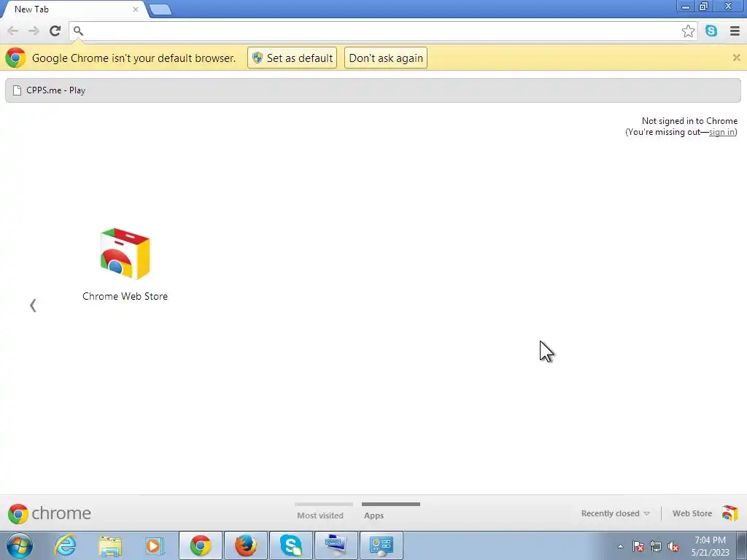Click the Web Store bag icon in footer

pyautogui.click(x=729, y=513)
